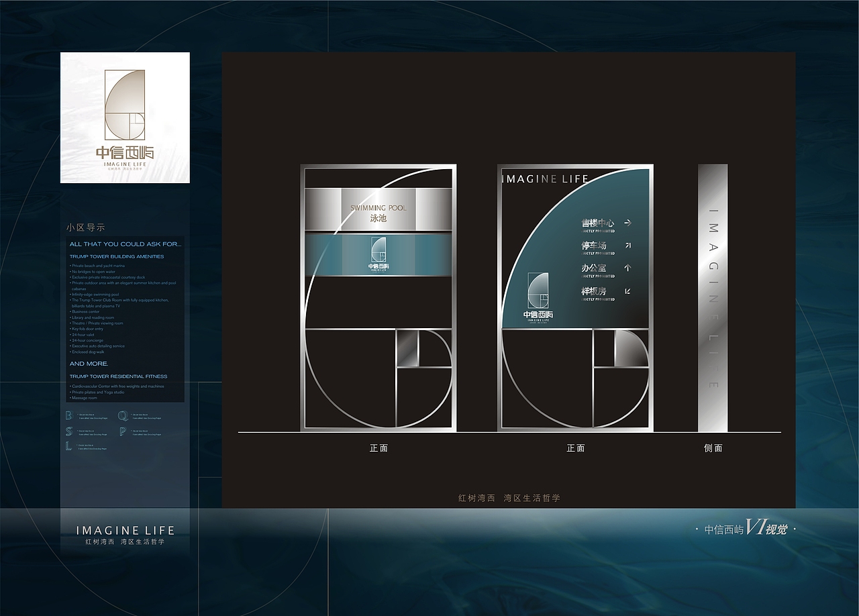
Task: Click the ALL THAT YOU COULD ASK FOR heading
Action: [x=125, y=244]
